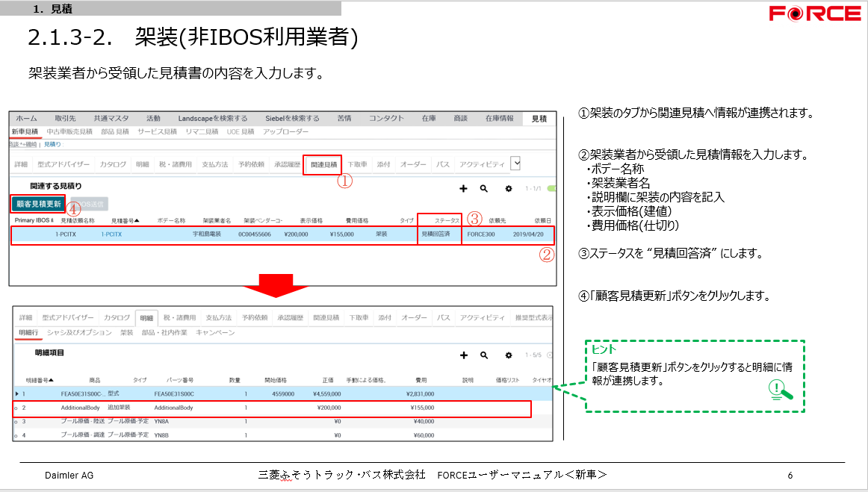
Task: Click magnifier search icon in 明細項目 panel
Action: pyautogui.click(x=484, y=355)
